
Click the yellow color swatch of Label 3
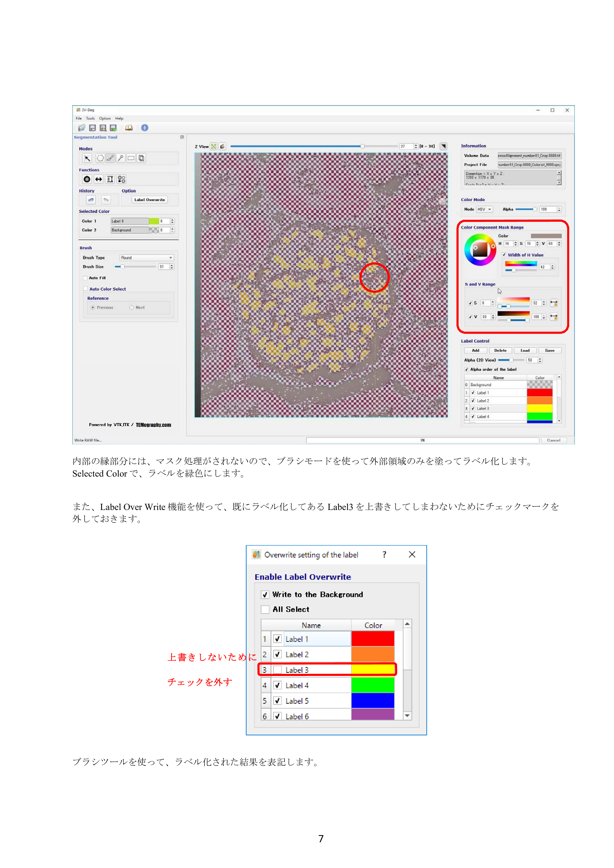[x=373, y=670]
